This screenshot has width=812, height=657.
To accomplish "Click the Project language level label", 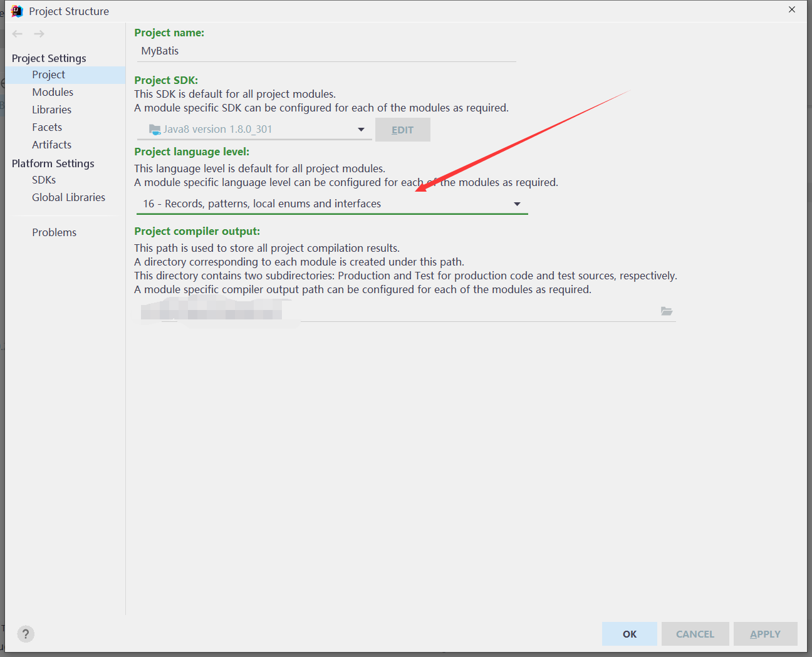I will [192, 152].
